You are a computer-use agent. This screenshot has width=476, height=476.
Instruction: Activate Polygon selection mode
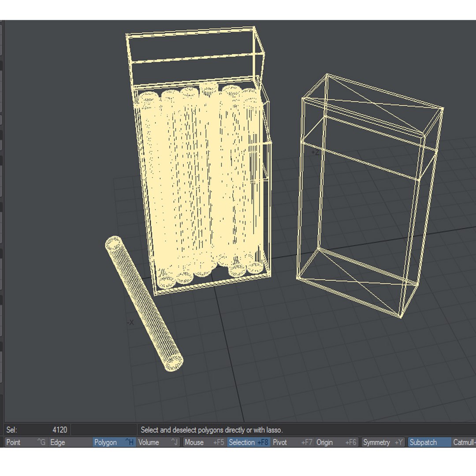(x=114, y=442)
